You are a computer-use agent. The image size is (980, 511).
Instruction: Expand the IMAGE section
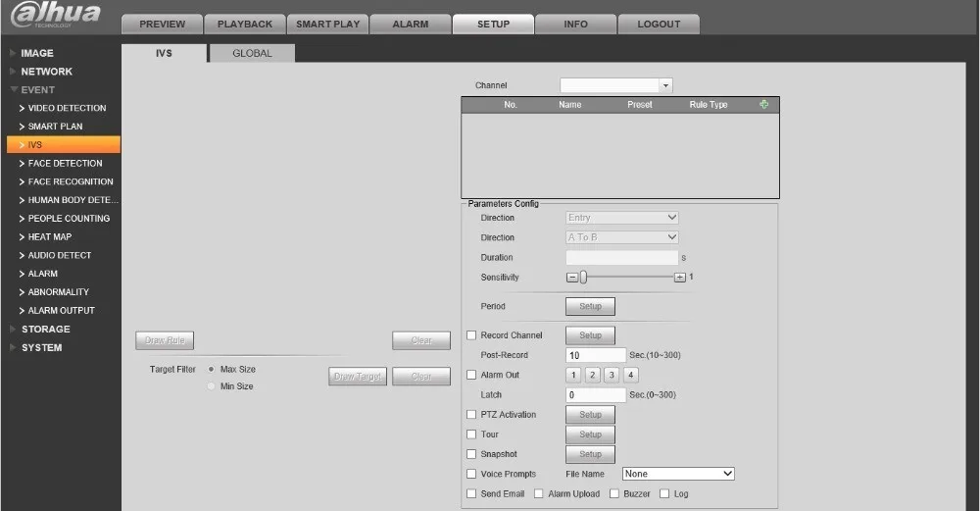tap(37, 53)
